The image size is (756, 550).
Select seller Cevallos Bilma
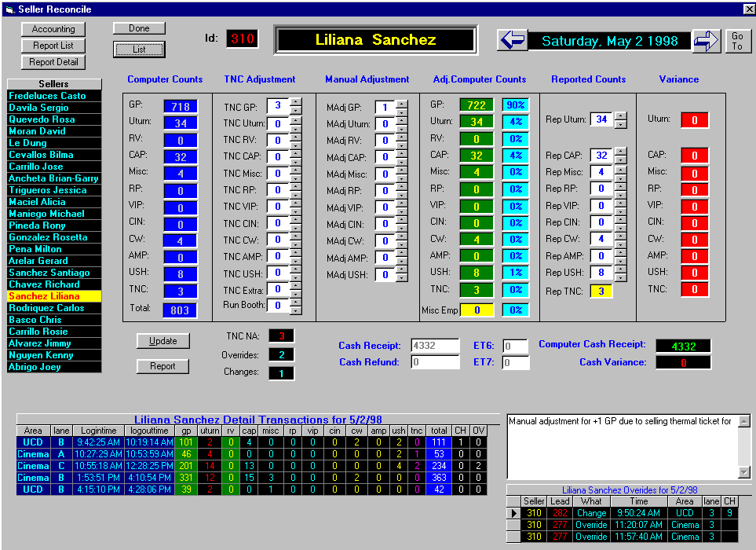pyautogui.click(x=54, y=155)
